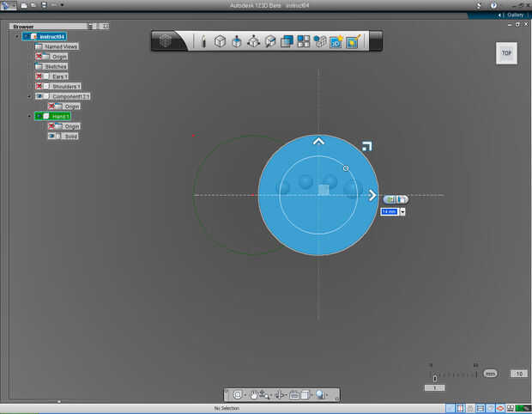Screen dimensions: 532x414
Task: Click the ruler scale slider handle
Action: pos(435,377)
